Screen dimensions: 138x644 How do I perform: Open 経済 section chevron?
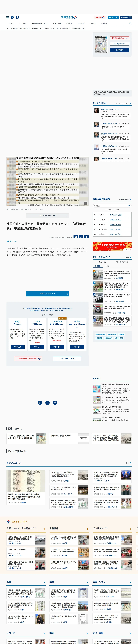point(87,582)
